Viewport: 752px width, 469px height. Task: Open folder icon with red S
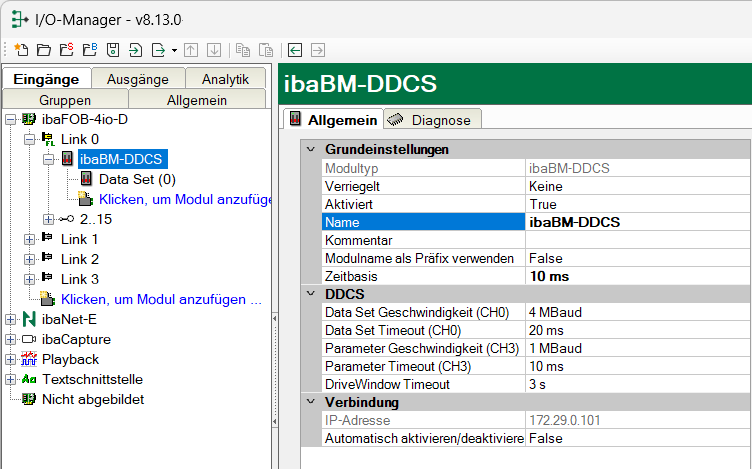[x=67, y=50]
